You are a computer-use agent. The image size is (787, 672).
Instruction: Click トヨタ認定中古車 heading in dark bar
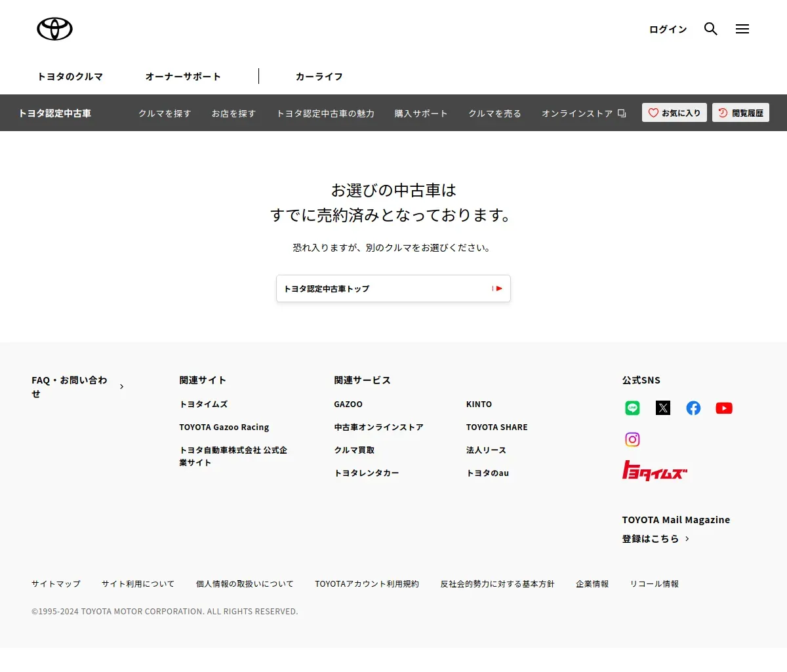coord(55,113)
